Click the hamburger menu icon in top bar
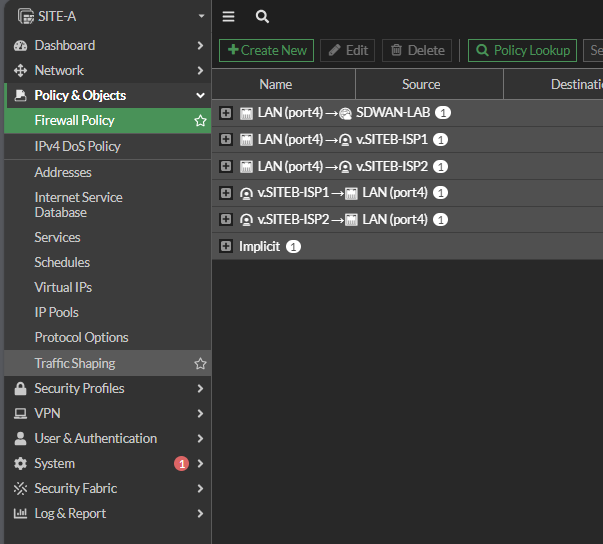This screenshot has height=544, width=603. pyautogui.click(x=229, y=17)
